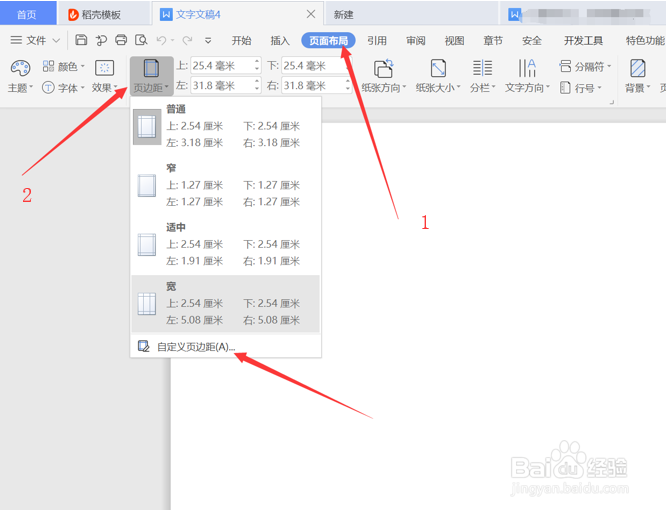The width and height of the screenshot is (666, 512).
Task: Open the 行号 line numbers dropdown
Action: [x=581, y=88]
